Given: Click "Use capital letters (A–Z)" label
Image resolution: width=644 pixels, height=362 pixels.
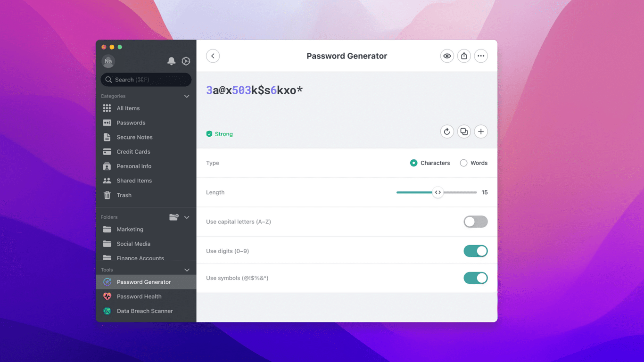Looking at the screenshot, I should point(239,222).
